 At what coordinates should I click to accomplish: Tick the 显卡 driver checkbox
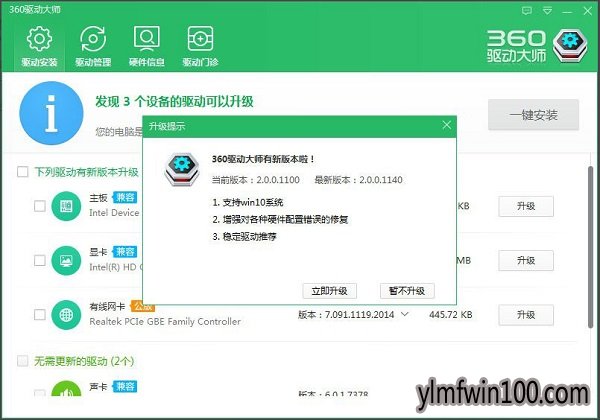point(40,261)
